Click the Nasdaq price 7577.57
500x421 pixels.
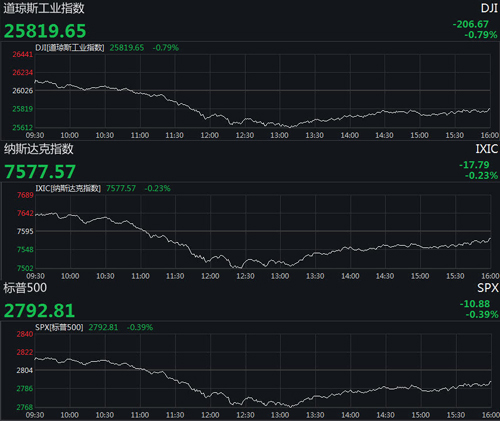point(40,172)
